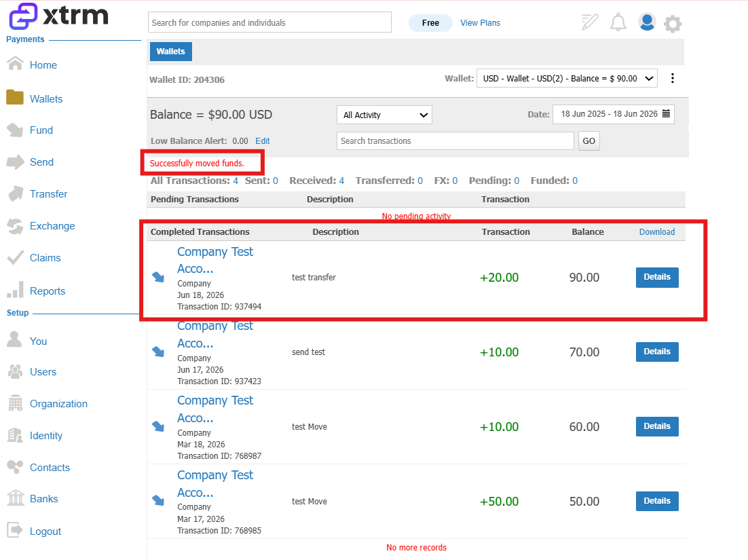The width and height of the screenshot is (748, 560).
Task: Click the Fund icon in sidebar
Action: (x=15, y=130)
